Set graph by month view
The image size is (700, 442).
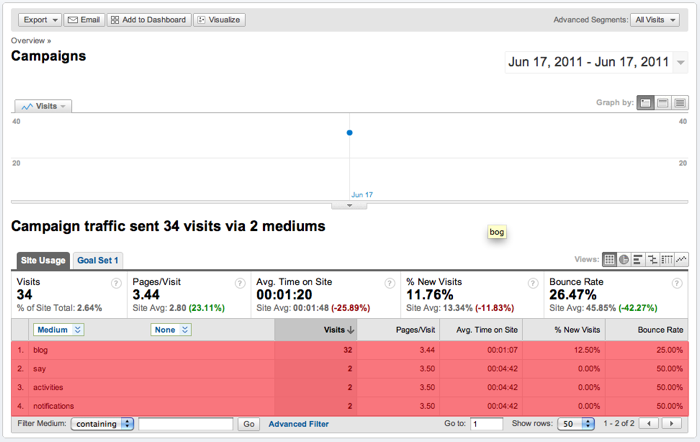click(680, 103)
